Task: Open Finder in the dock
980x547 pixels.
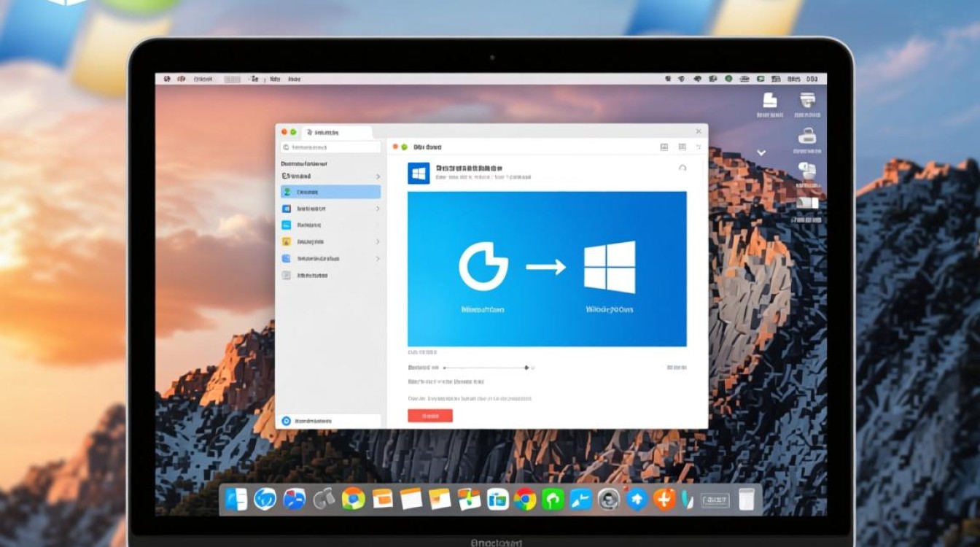Action: click(236, 499)
